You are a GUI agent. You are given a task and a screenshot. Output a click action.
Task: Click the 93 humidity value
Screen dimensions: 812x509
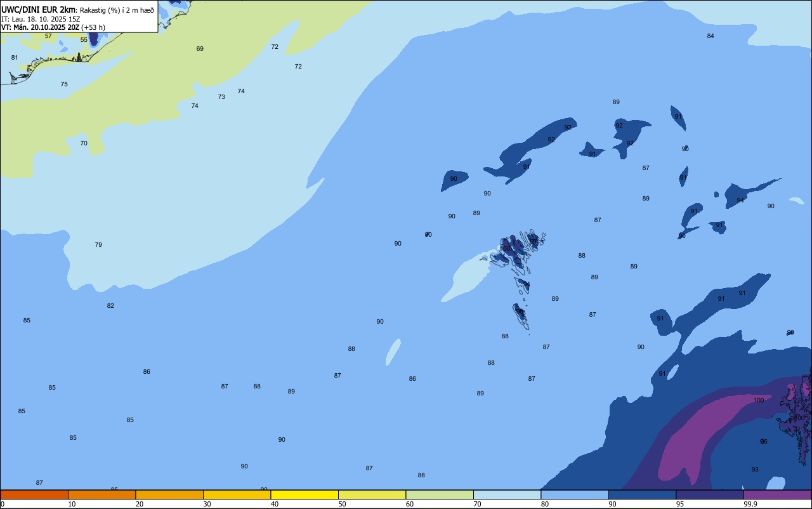(755, 470)
